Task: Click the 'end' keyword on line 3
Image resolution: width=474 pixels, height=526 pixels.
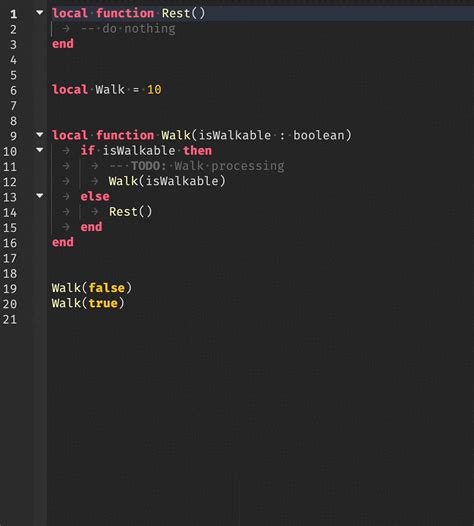Action: pyautogui.click(x=63, y=44)
